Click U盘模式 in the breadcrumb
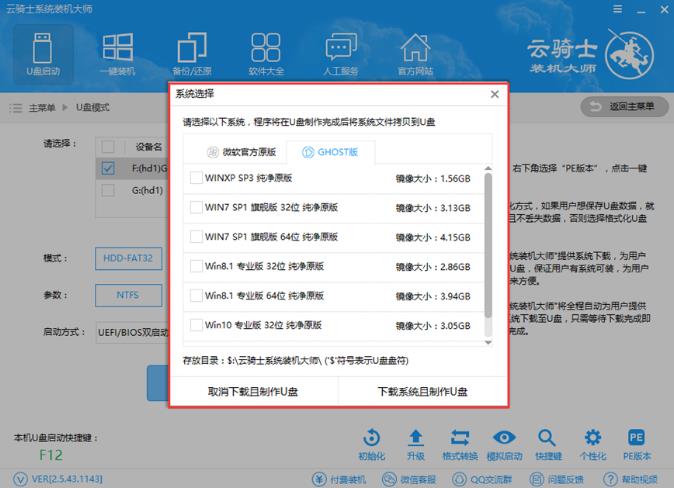Screen dimensions: 674x488 (92, 107)
